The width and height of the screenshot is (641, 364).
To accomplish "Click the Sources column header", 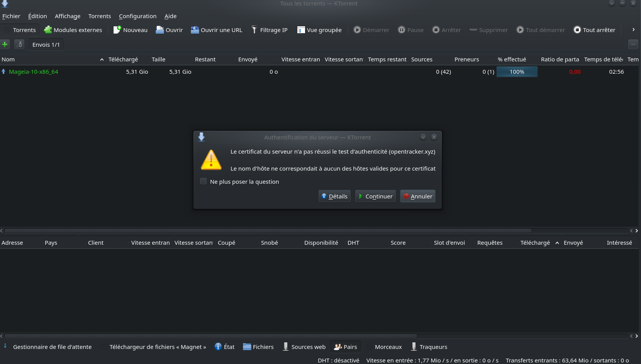I will tap(431, 59).
